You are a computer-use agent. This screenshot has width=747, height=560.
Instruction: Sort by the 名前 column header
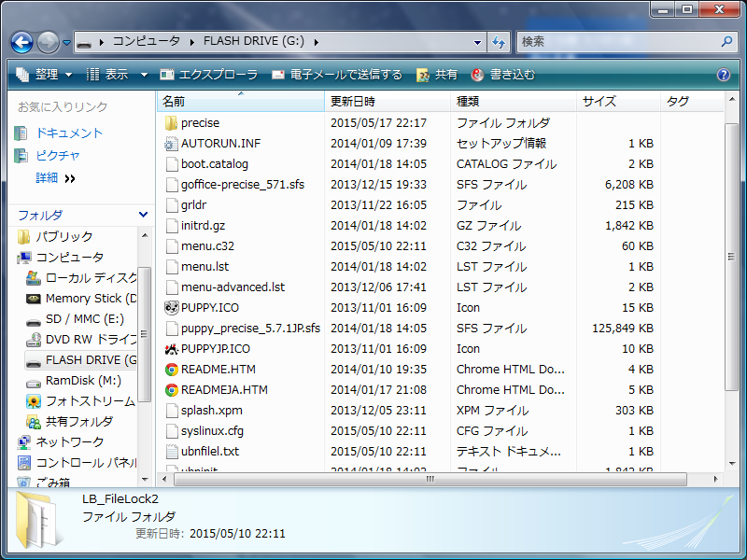241,102
